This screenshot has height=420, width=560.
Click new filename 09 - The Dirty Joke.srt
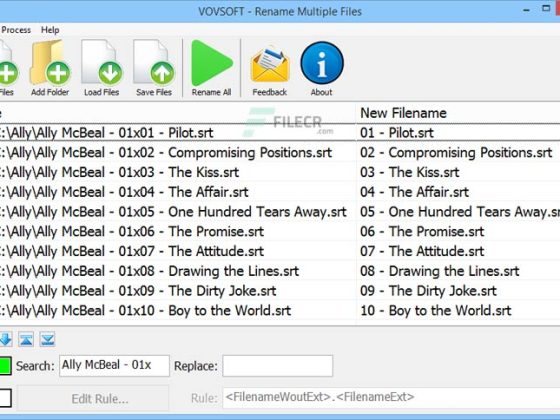click(x=428, y=291)
